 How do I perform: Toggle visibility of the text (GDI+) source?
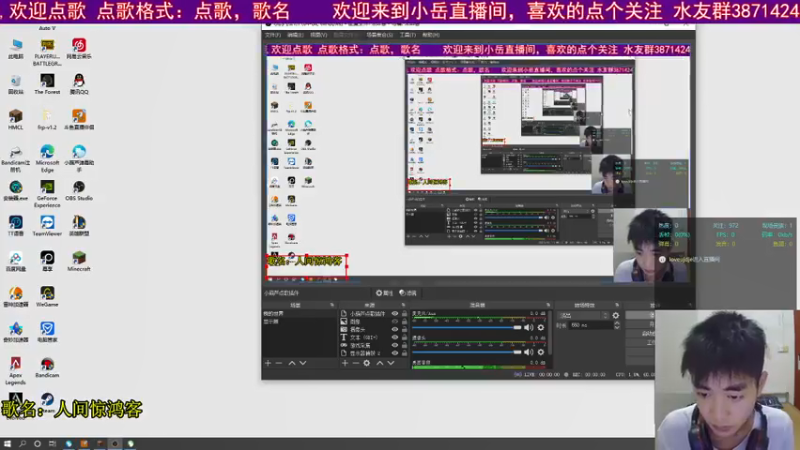click(394, 337)
